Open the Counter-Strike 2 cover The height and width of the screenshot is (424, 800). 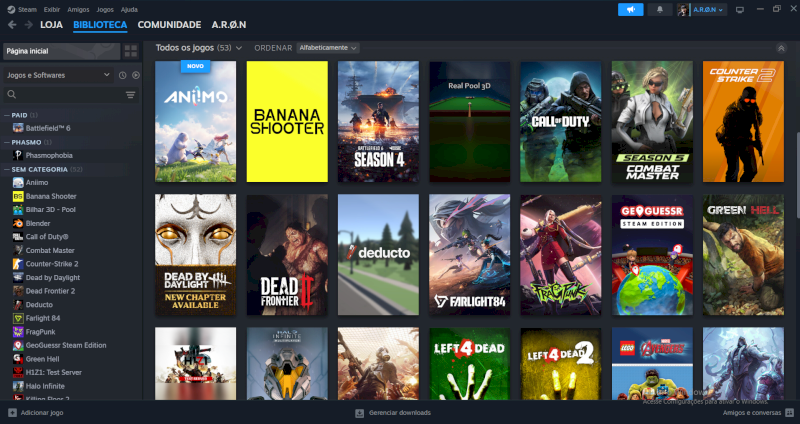[743, 121]
